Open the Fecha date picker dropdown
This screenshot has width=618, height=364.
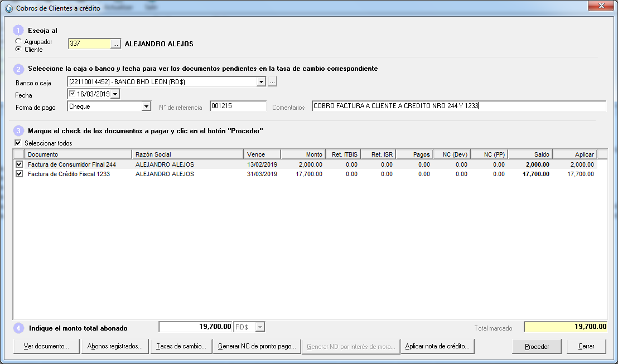(x=115, y=94)
